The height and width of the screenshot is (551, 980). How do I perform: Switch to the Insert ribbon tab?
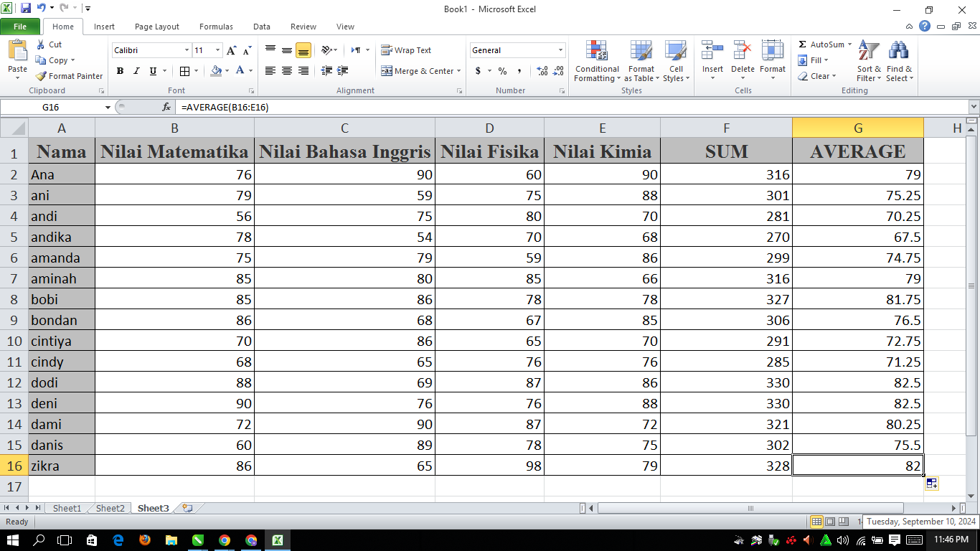104,27
